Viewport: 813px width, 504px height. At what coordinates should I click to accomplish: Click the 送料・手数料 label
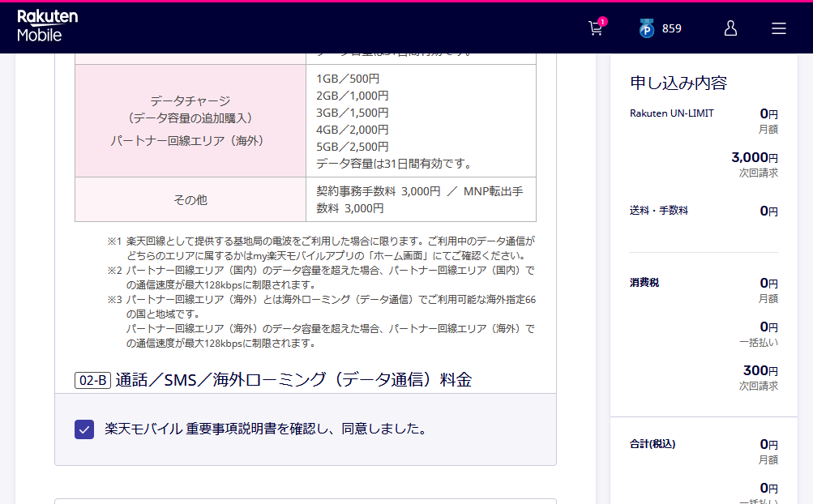[658, 211]
